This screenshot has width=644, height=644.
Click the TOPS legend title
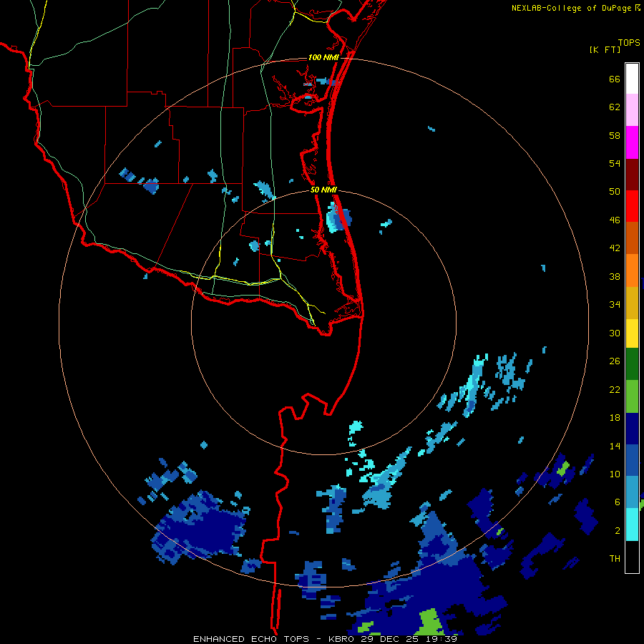(629, 43)
